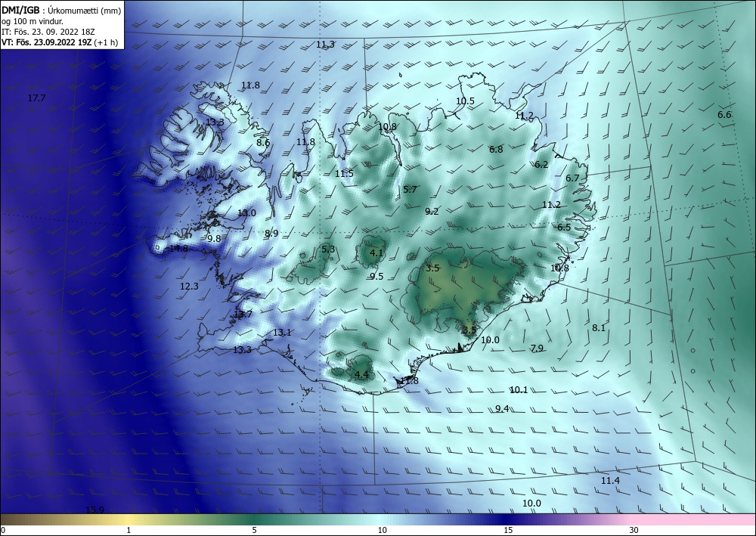Click the 11.4 value label
This screenshot has width=756, height=536.
610,481
